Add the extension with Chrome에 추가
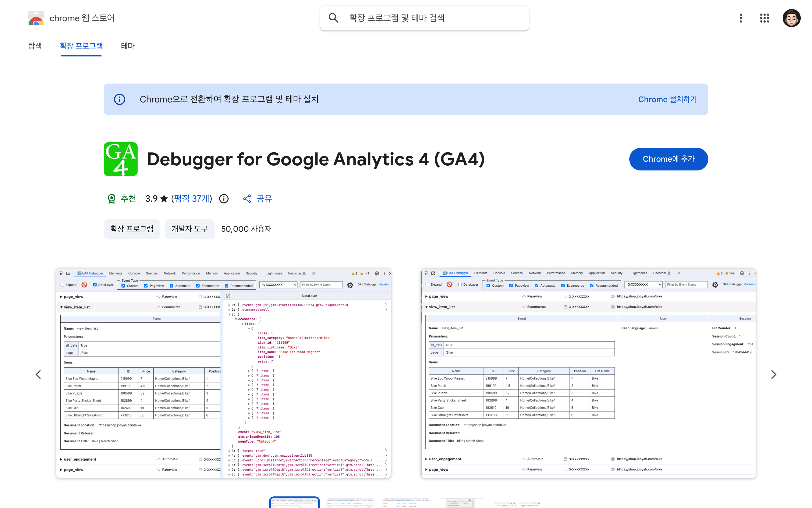The height and width of the screenshot is (508, 812). click(668, 159)
